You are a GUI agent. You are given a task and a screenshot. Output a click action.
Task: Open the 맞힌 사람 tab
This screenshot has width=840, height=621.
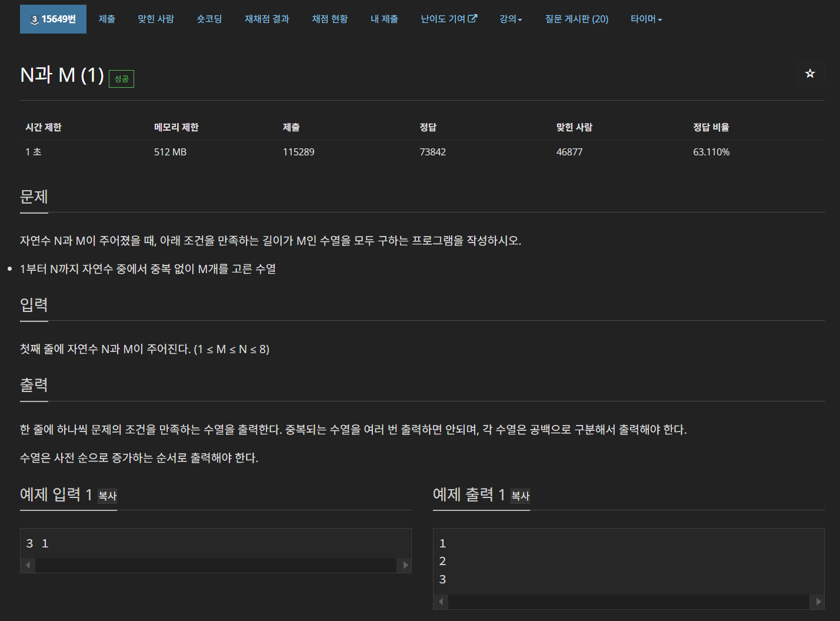(x=156, y=19)
